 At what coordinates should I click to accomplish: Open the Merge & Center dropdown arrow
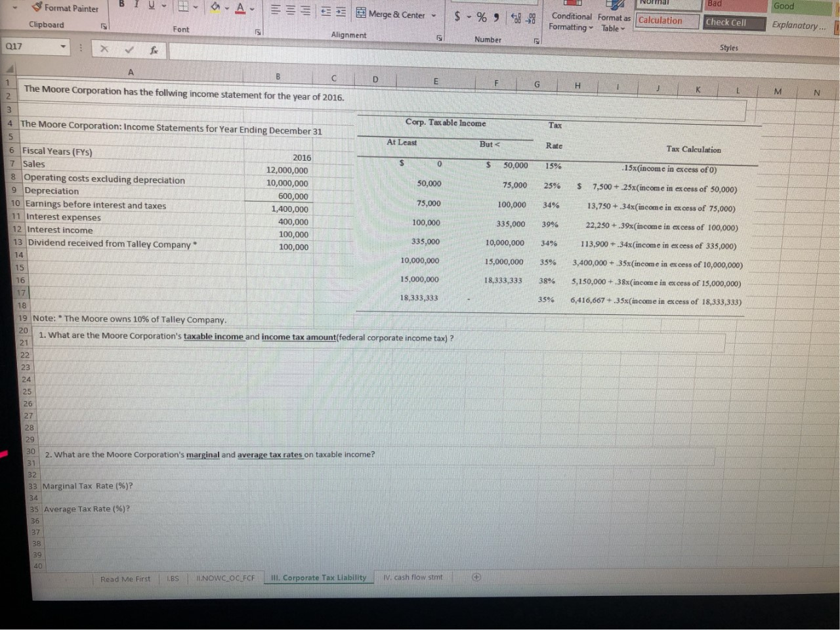pyautogui.click(x=434, y=15)
